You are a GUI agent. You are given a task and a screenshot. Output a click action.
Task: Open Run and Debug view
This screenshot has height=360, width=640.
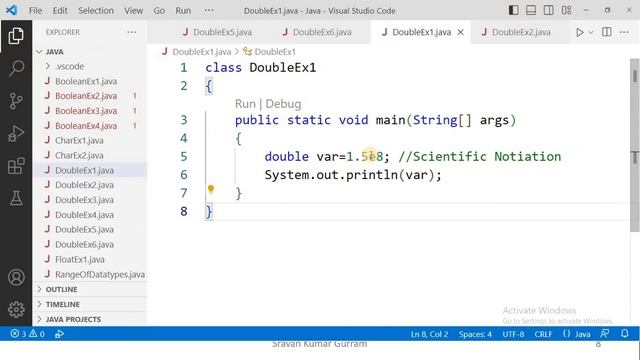coord(16,133)
